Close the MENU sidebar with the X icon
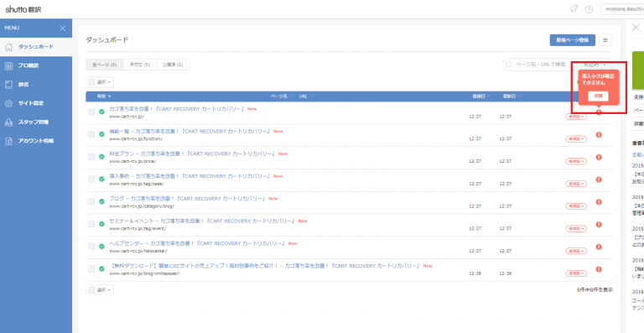 (62, 29)
